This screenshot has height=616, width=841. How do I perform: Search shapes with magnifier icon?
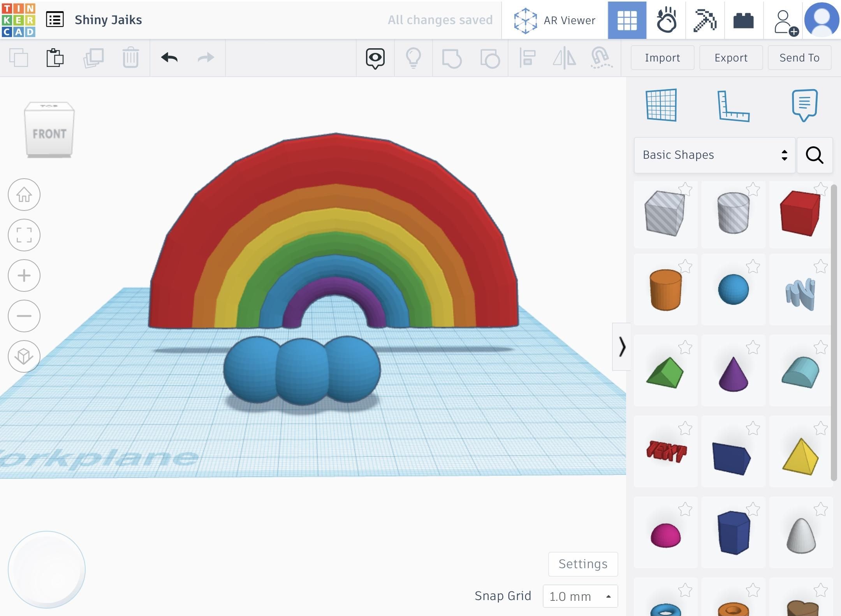tap(815, 155)
